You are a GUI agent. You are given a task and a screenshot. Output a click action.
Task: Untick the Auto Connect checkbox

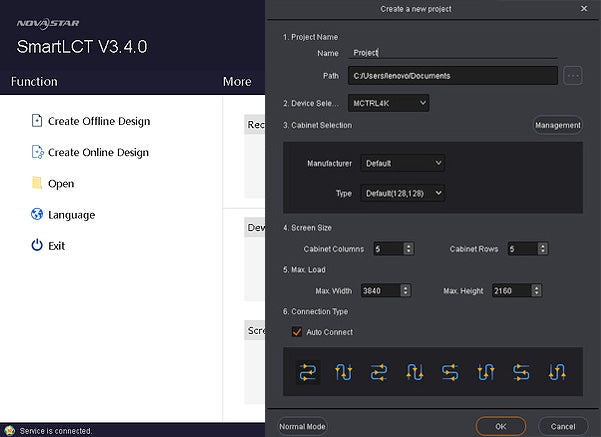(x=297, y=332)
